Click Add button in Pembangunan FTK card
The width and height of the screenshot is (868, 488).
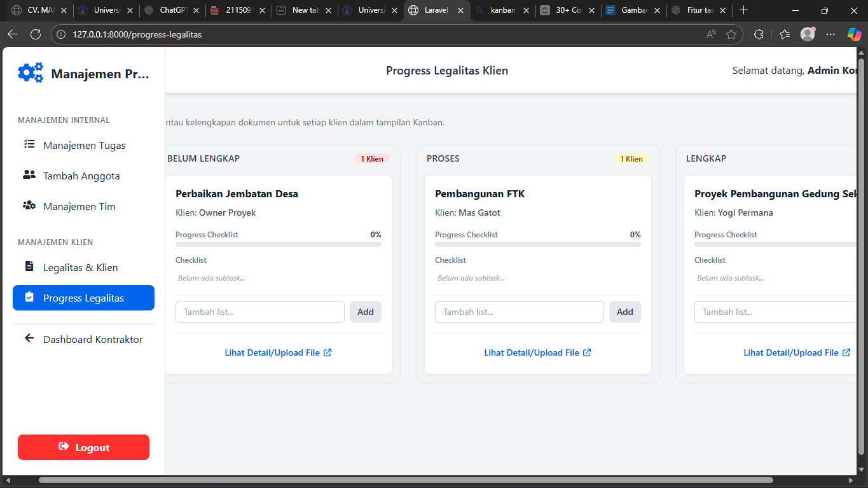(624, 312)
